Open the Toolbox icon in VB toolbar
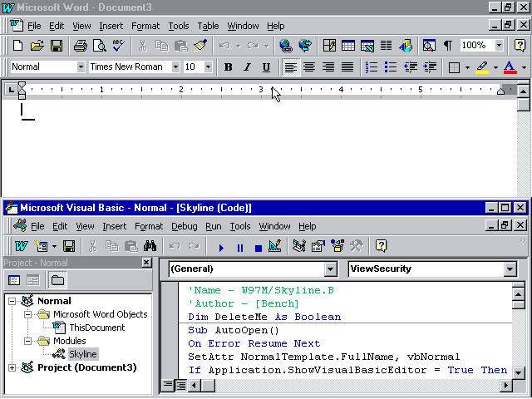Screen dimensions: 532x399 coord(357,246)
